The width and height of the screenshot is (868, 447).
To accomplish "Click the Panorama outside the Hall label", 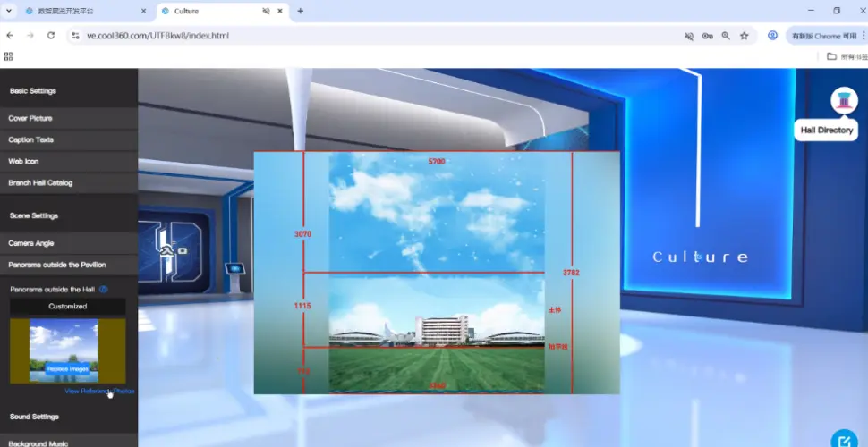I will (x=53, y=290).
